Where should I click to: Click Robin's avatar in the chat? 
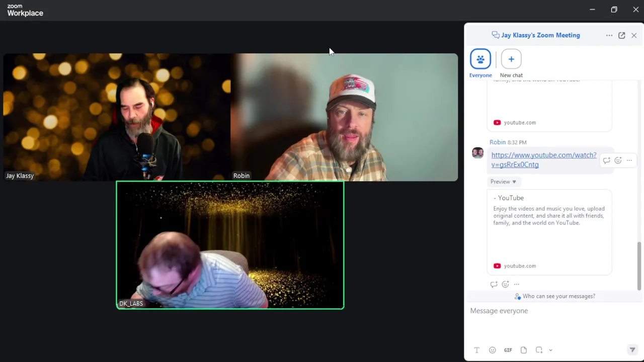pos(477,152)
